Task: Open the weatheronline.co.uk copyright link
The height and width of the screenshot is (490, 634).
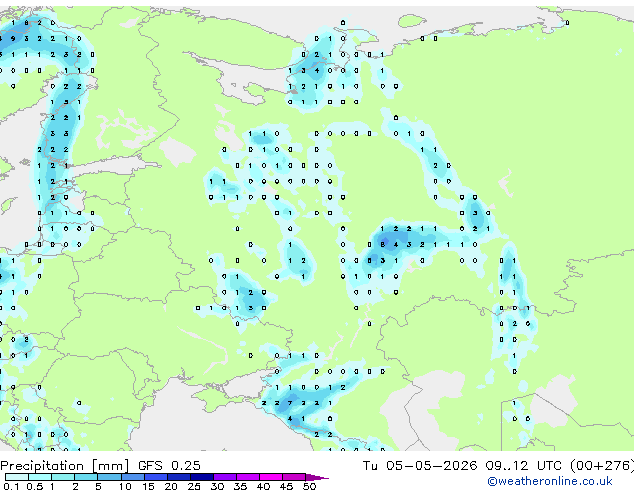Action: point(549,481)
